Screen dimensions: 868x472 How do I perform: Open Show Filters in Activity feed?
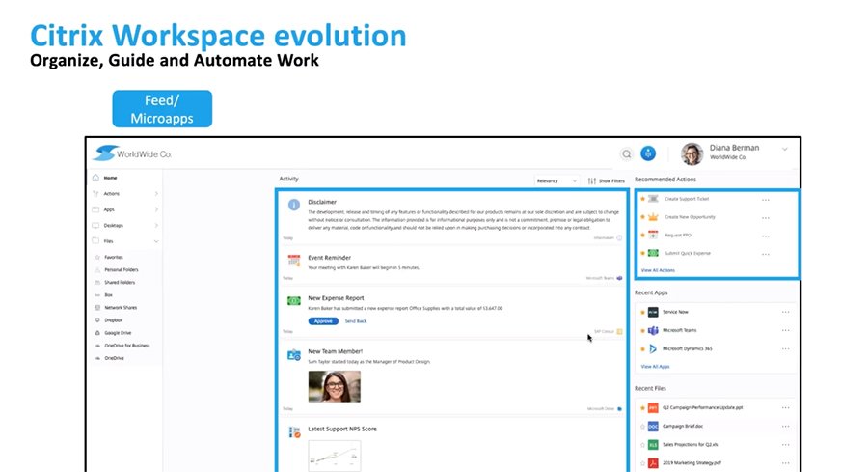click(x=606, y=180)
